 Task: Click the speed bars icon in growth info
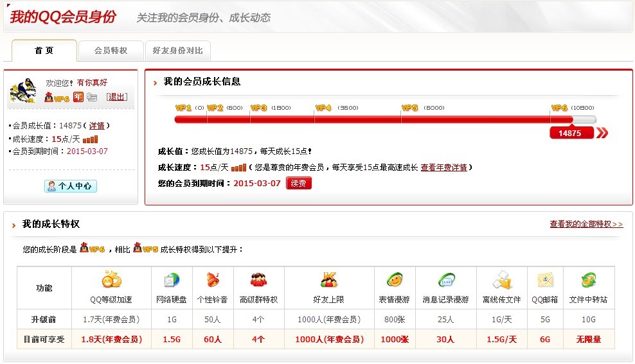tap(239, 168)
